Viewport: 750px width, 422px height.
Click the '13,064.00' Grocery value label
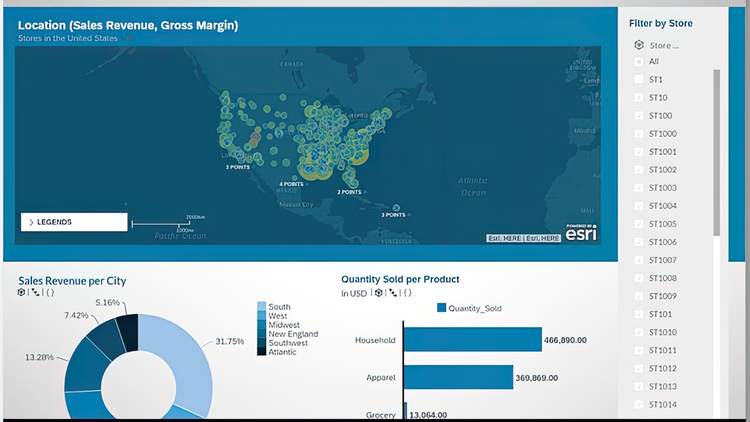pos(428,415)
